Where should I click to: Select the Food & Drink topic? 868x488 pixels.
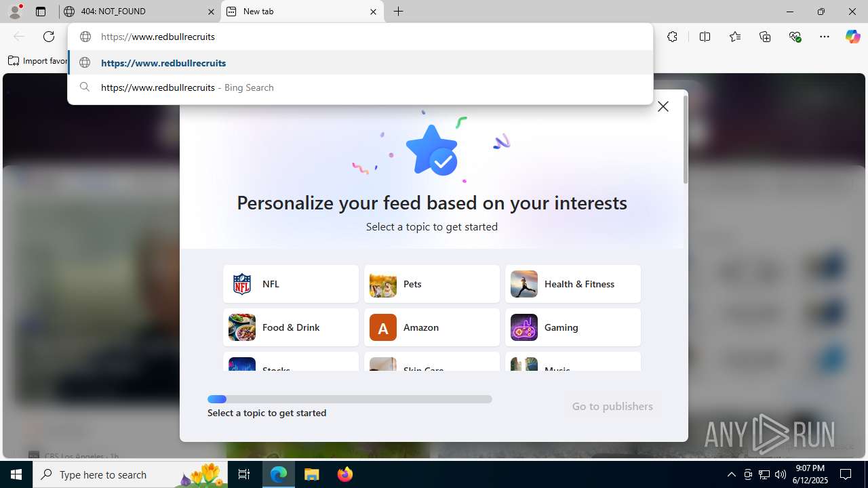coord(291,327)
